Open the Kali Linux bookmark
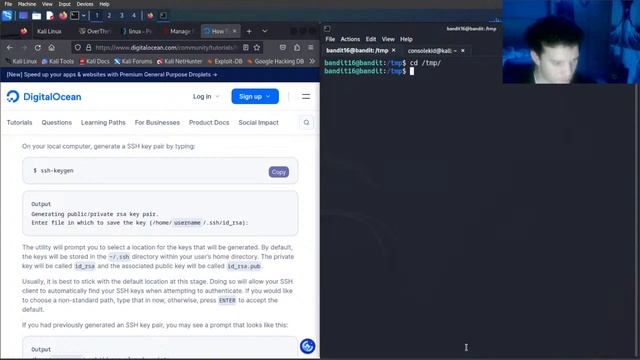Image resolution: width=640 pixels, height=360 pixels. (21, 61)
